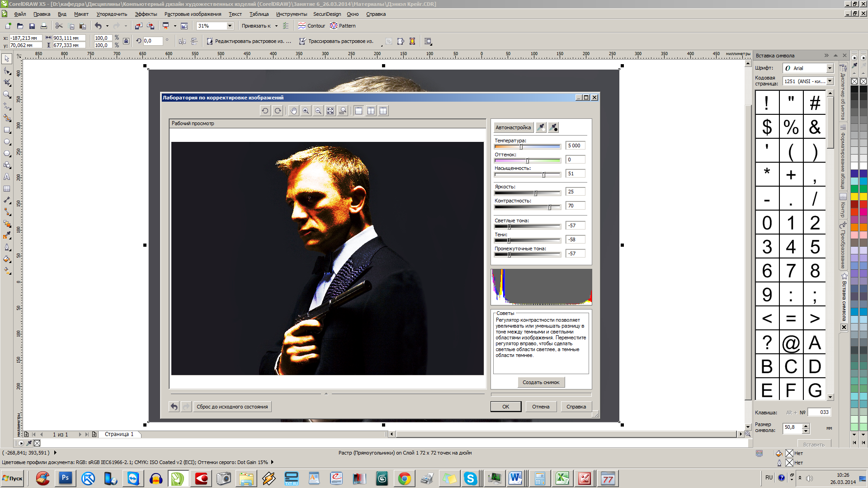Click the Справка button in dialog
Image resolution: width=868 pixels, height=488 pixels.
[x=576, y=407]
